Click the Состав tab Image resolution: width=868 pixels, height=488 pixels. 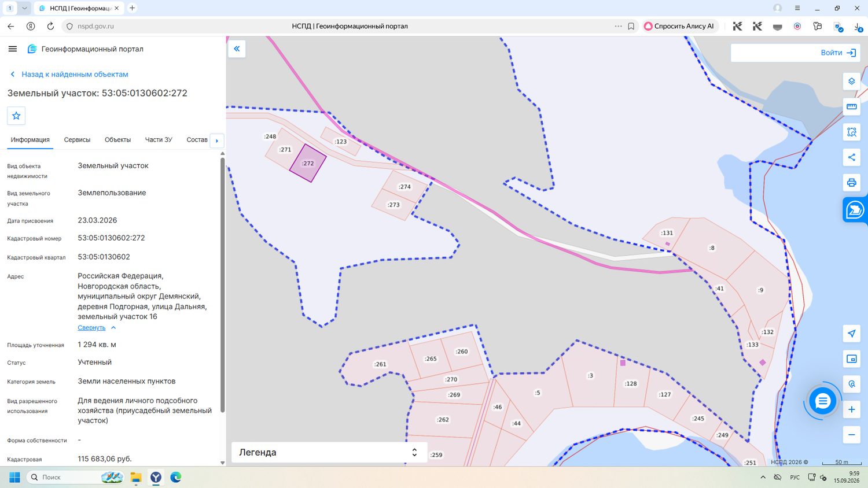coord(197,140)
